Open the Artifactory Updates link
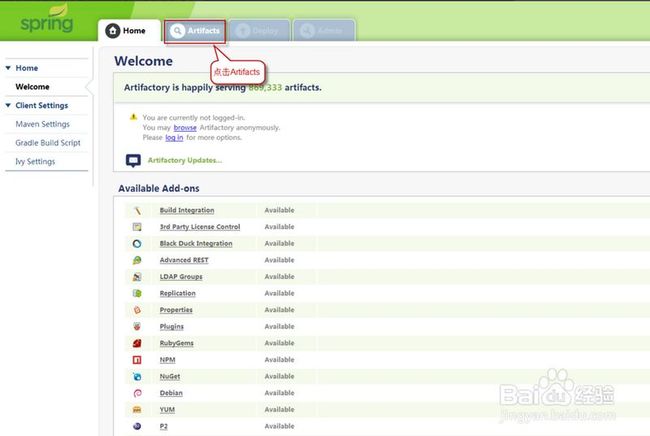 pyautogui.click(x=185, y=160)
